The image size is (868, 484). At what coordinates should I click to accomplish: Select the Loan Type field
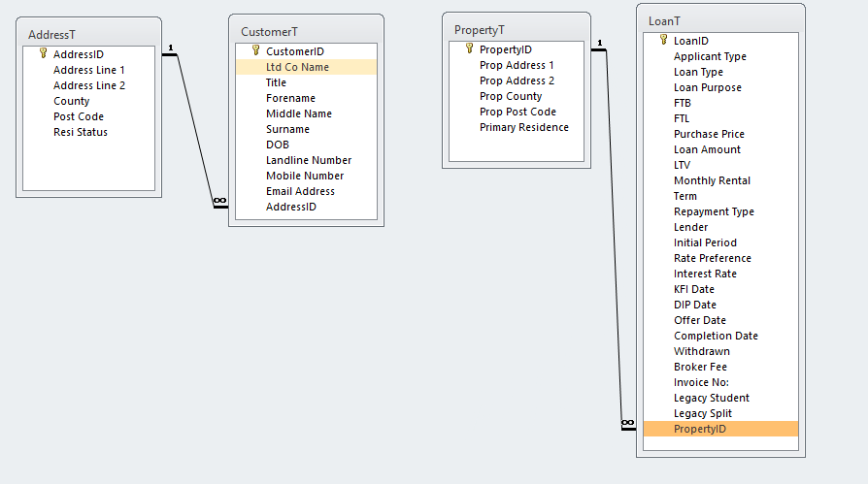coord(720,72)
